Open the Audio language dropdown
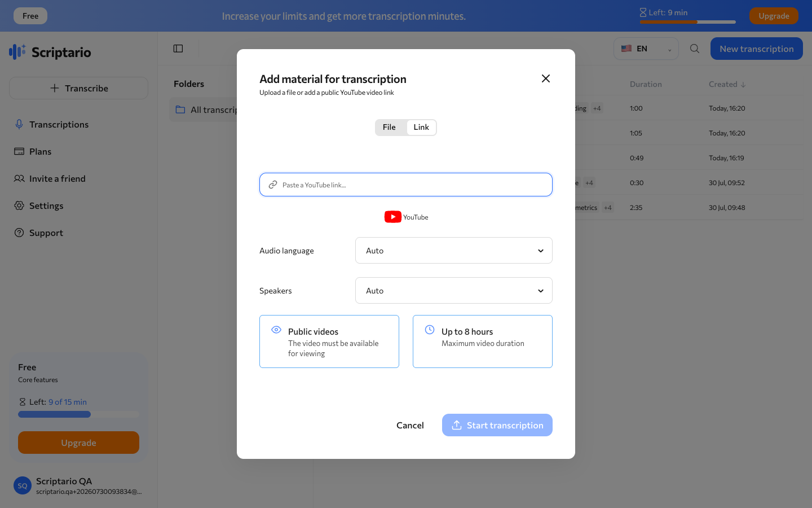The height and width of the screenshot is (508, 812). pos(454,251)
